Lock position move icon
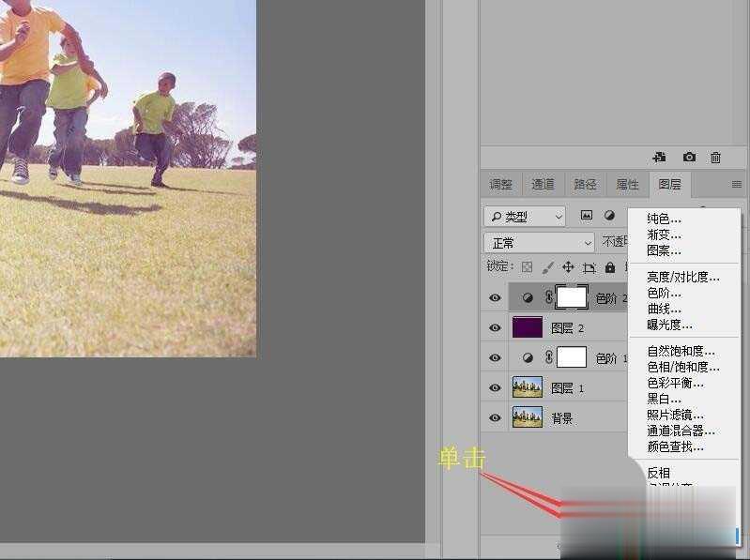This screenshot has width=750, height=560. (568, 267)
